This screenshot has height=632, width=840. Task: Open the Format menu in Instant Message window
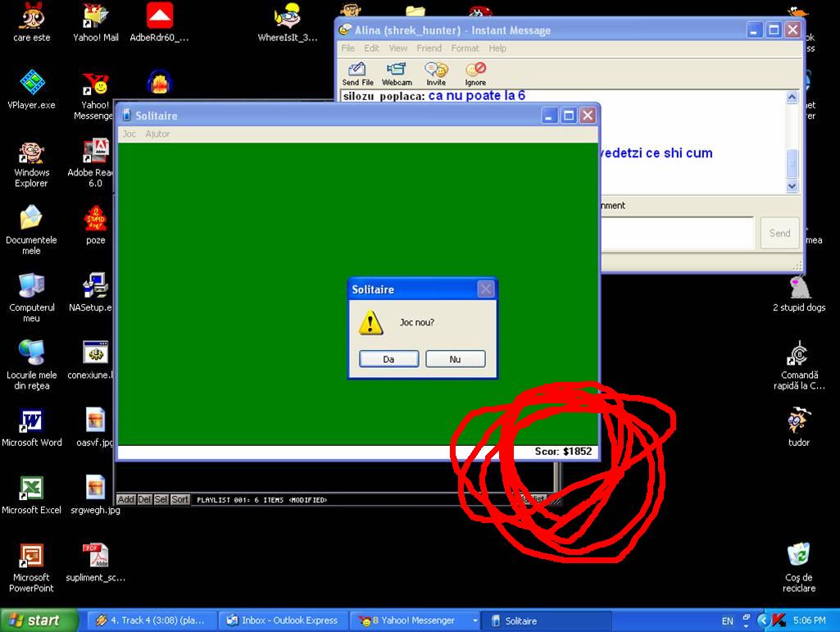tap(465, 48)
